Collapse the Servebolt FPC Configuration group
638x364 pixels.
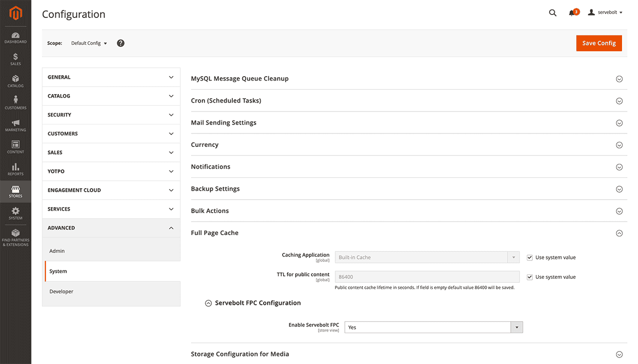(x=209, y=303)
